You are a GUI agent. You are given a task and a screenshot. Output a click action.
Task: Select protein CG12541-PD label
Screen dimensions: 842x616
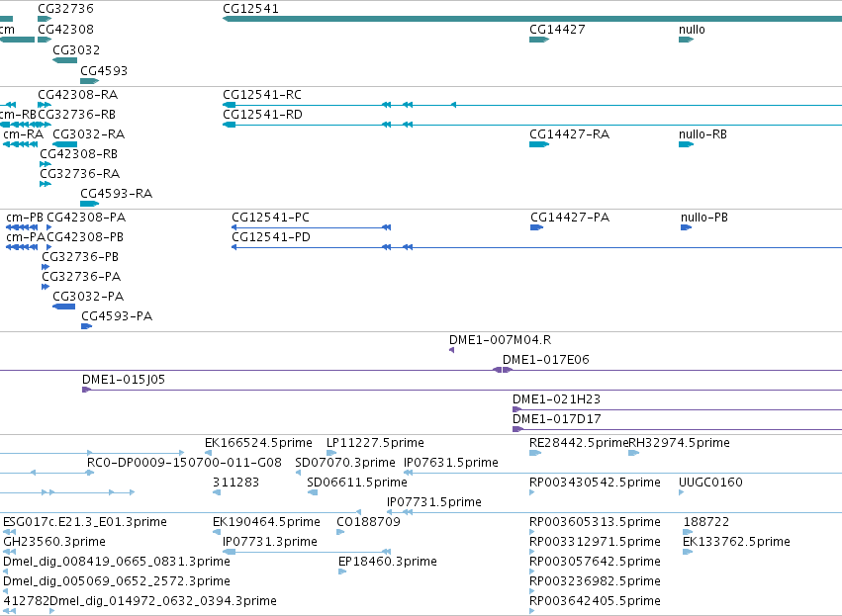click(271, 237)
